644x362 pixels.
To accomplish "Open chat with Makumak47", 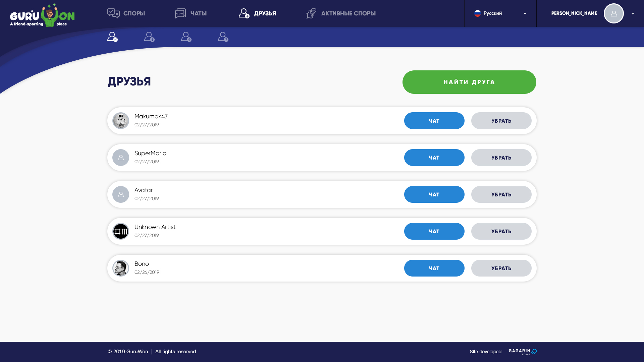I will tap(434, 121).
